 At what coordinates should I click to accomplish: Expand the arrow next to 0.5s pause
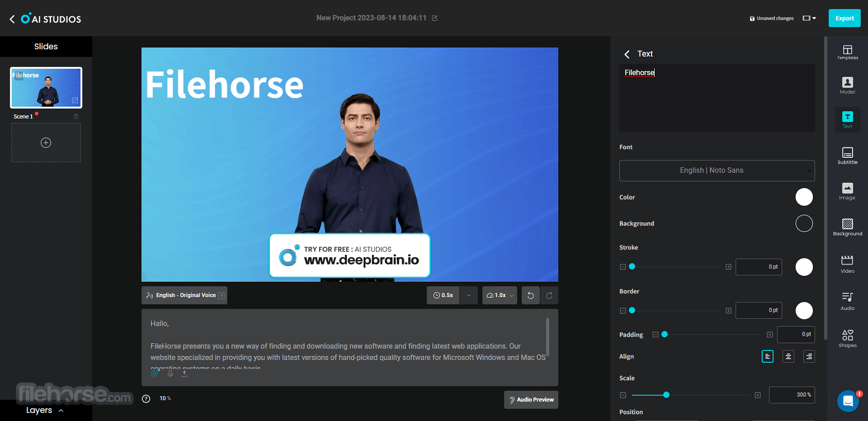(469, 295)
